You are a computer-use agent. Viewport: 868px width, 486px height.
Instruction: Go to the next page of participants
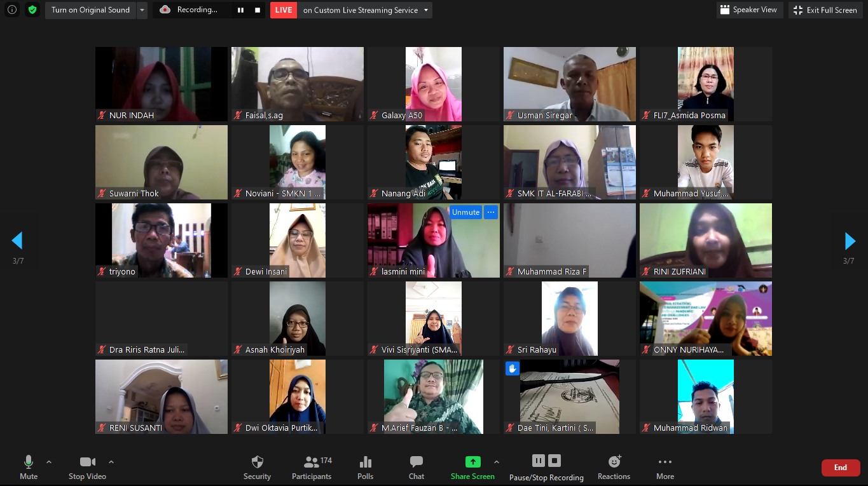(x=850, y=241)
